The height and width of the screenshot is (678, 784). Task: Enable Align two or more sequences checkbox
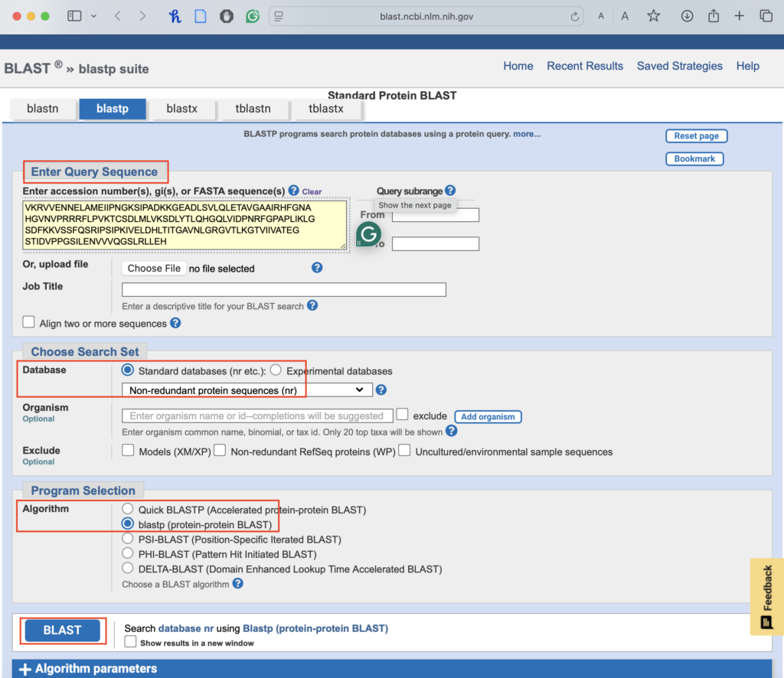(x=29, y=323)
